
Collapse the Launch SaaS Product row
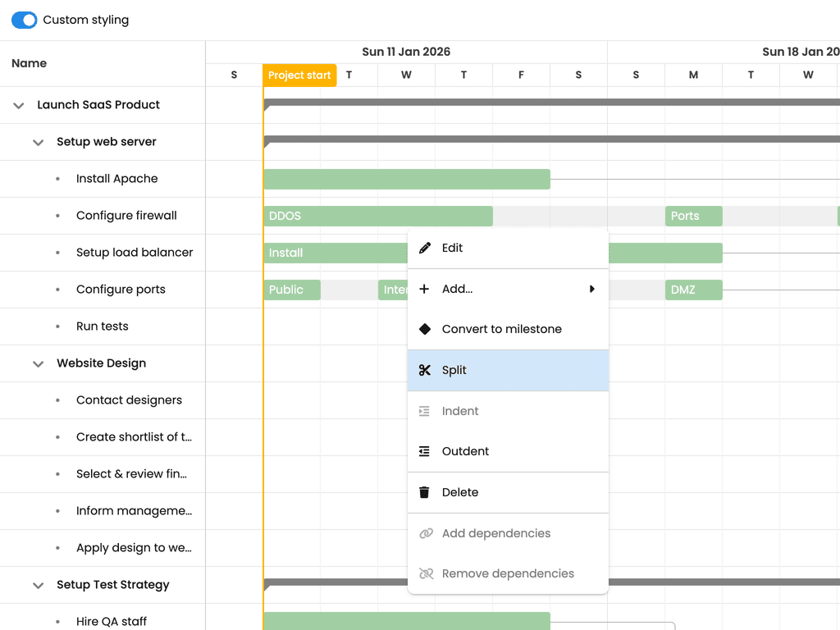[19, 106]
